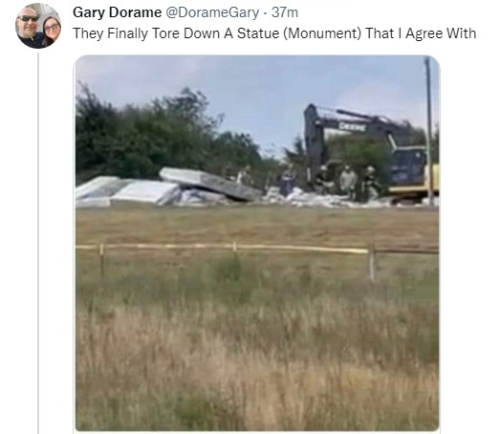The width and height of the screenshot is (500, 434).
Task: Click the tweet text about the statue
Action: pos(274,34)
